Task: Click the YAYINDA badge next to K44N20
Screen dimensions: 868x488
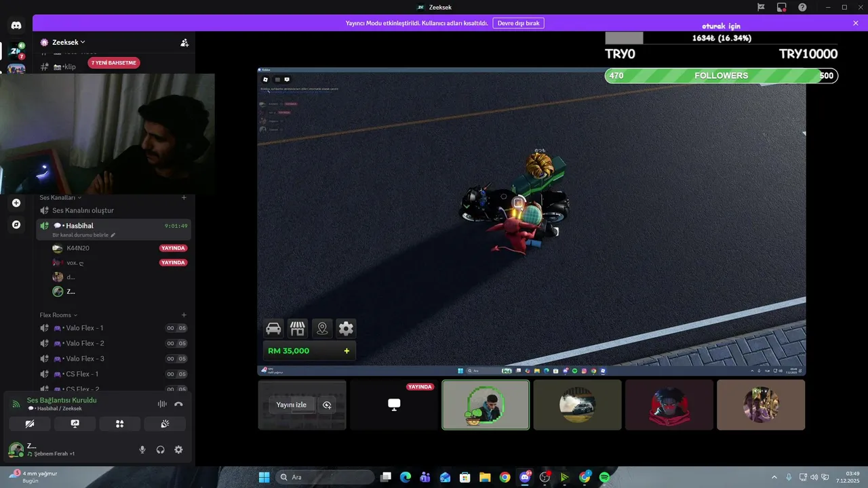Action: (173, 248)
